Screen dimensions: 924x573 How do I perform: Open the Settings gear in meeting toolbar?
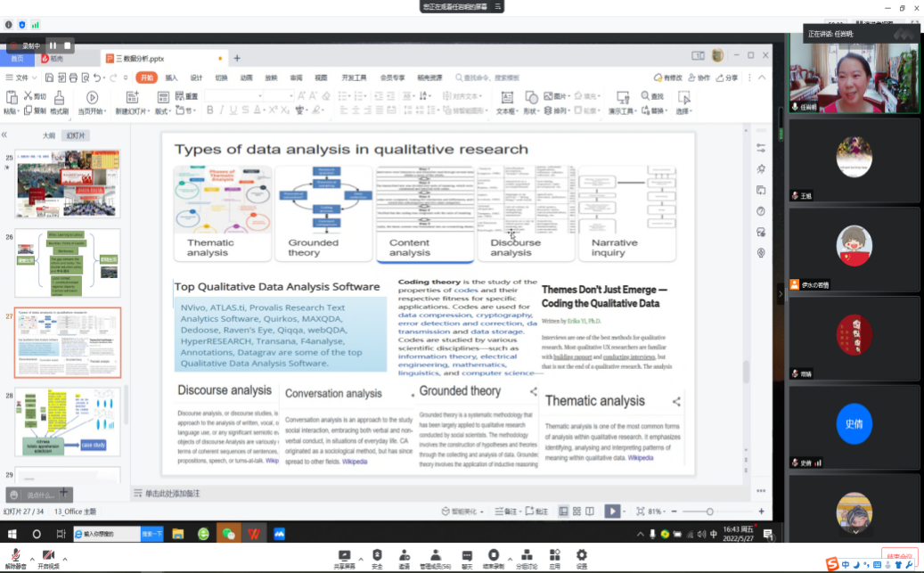click(x=582, y=555)
